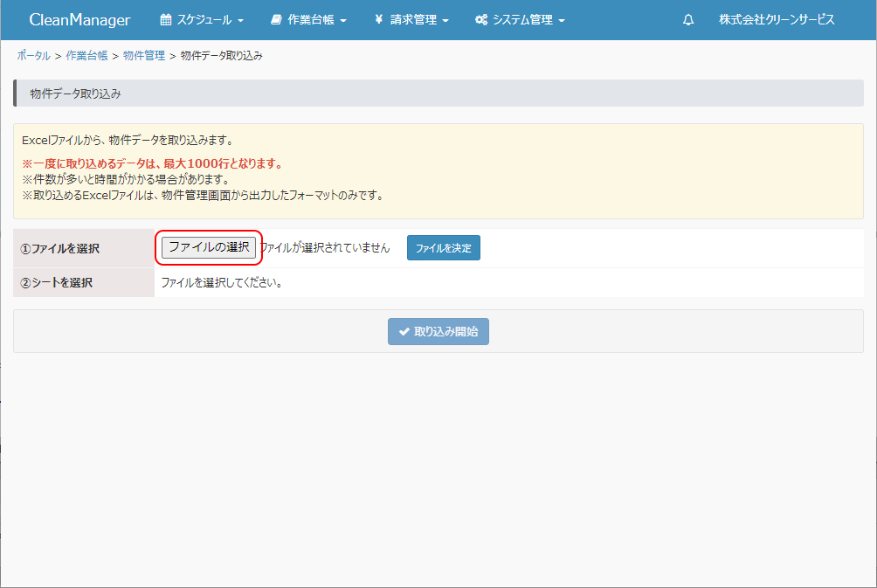Click the Excelファイルから物件データを取り込みます text
Viewport: 877px width, 588px height.
click(128, 140)
